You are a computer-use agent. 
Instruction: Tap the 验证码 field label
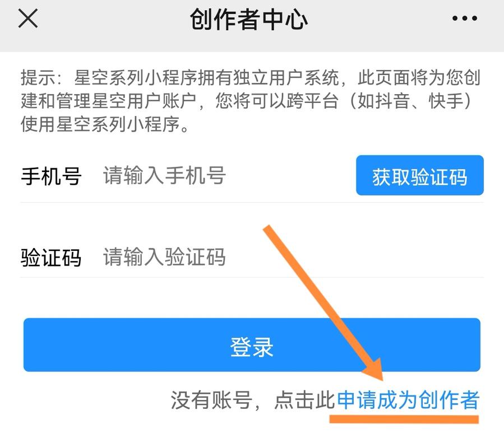(51, 257)
